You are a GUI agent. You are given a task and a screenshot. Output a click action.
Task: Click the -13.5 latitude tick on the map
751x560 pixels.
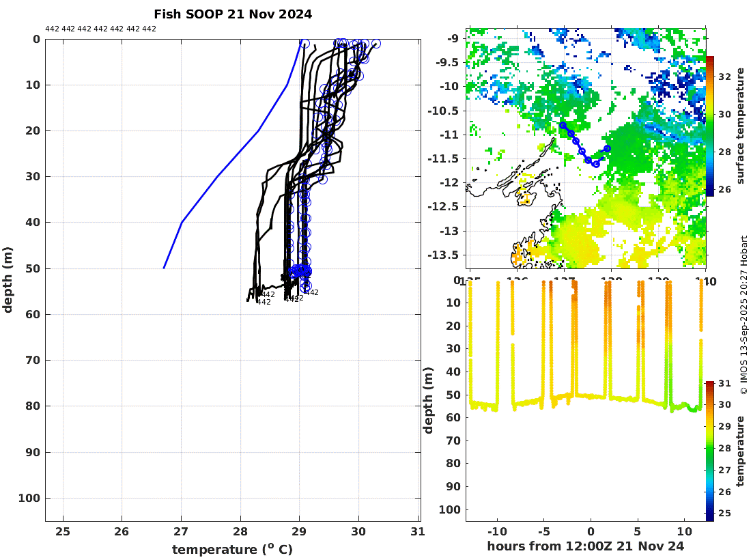pos(443,255)
